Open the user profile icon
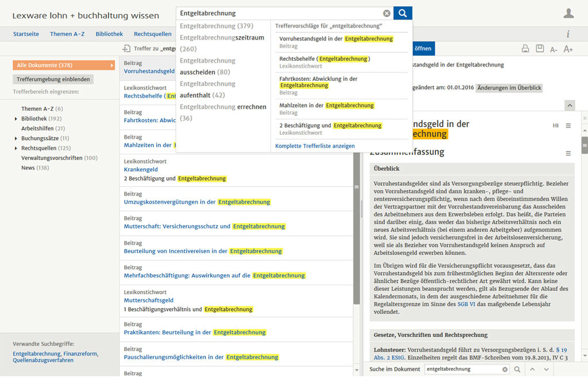The height and width of the screenshot is (389, 588). point(568,14)
